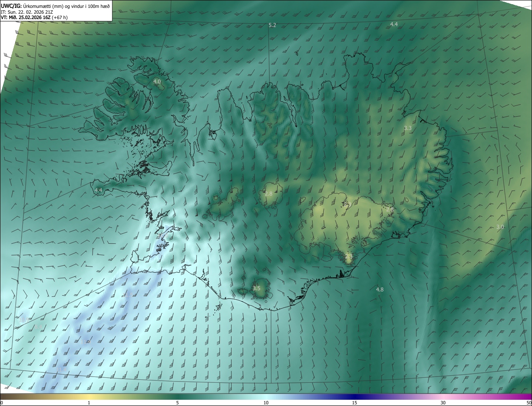532x406 pixels.
Task: Click the 3.0 value label over the eastern sea
Action: coord(500,227)
